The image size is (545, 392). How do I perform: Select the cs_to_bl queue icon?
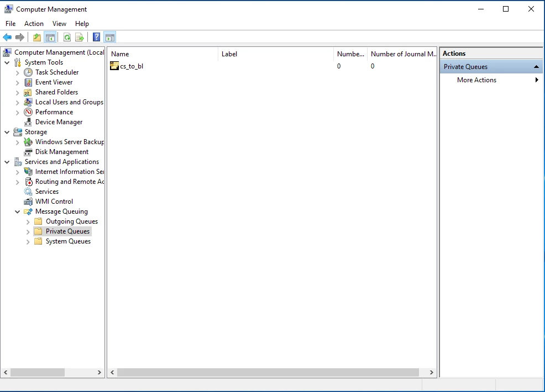click(114, 66)
